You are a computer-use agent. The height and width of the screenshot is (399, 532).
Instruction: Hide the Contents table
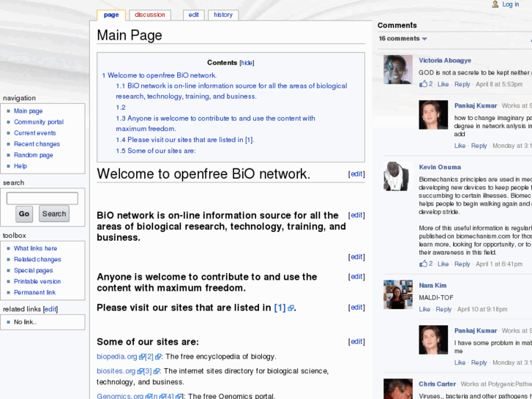point(247,63)
